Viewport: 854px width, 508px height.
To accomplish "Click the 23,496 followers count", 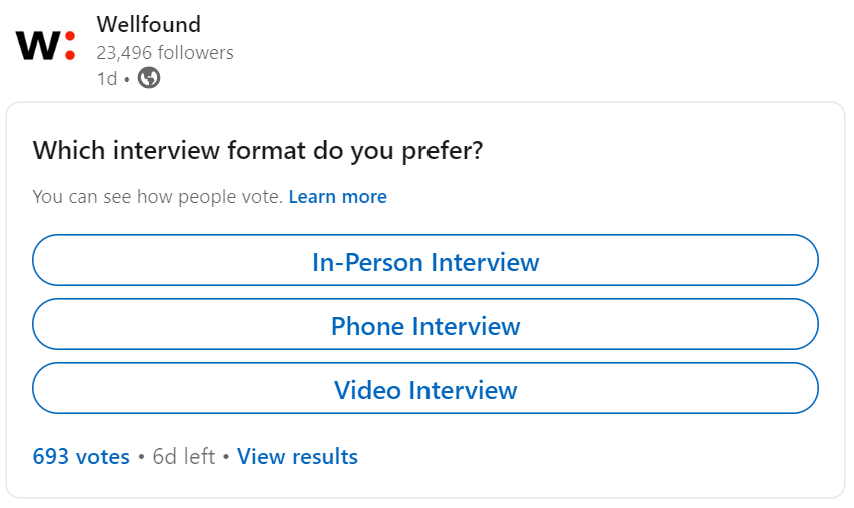I will pyautogui.click(x=165, y=52).
